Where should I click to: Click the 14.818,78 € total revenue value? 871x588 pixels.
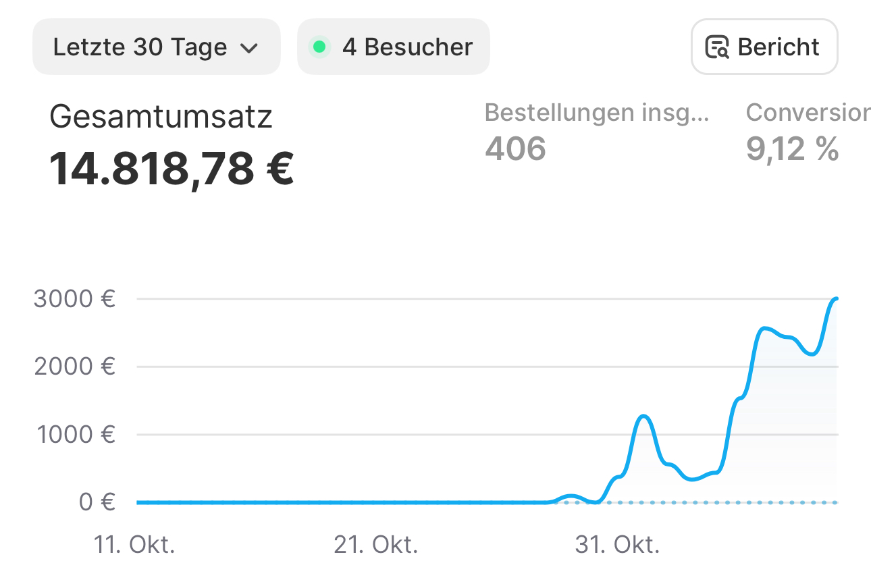[171, 168]
